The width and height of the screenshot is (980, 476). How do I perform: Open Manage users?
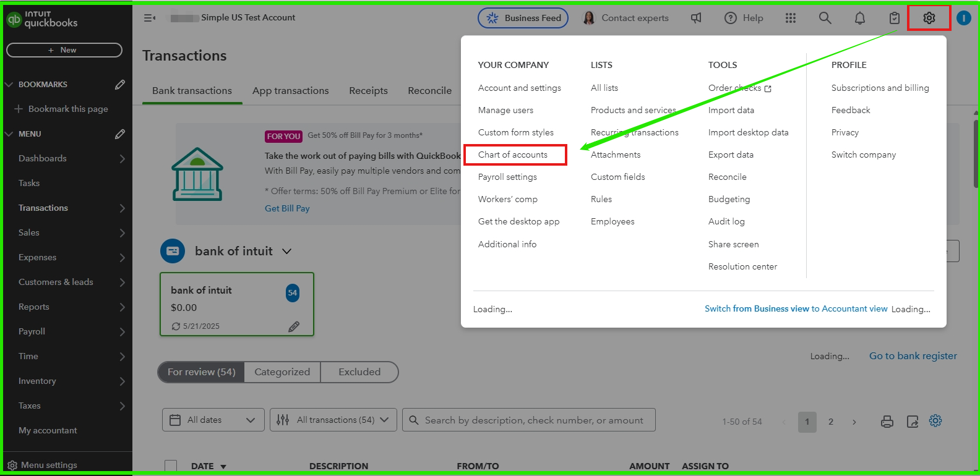point(505,110)
